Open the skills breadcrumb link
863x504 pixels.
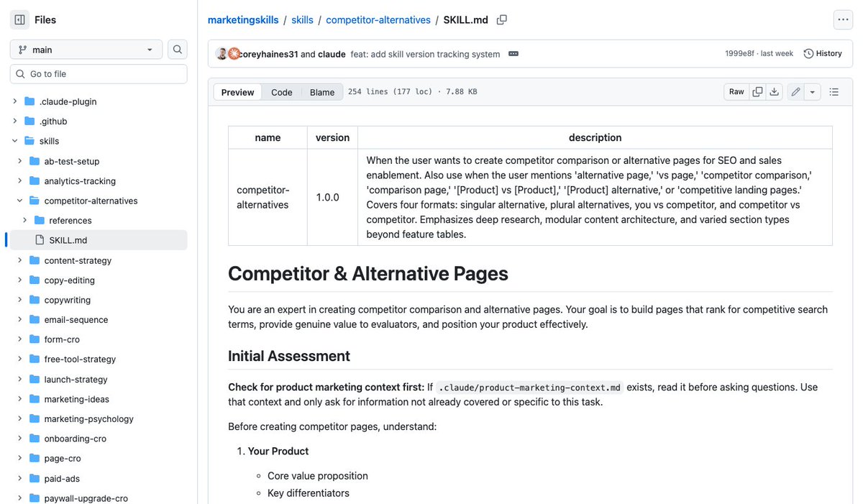[x=303, y=20]
